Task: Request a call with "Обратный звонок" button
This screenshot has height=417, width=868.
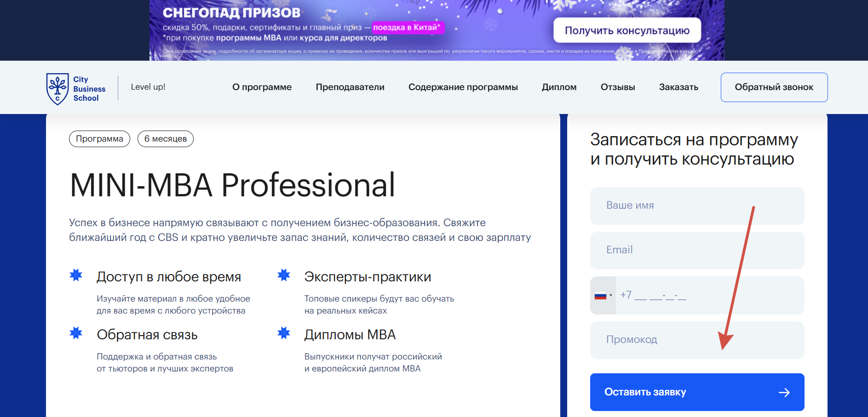Action: tap(774, 87)
